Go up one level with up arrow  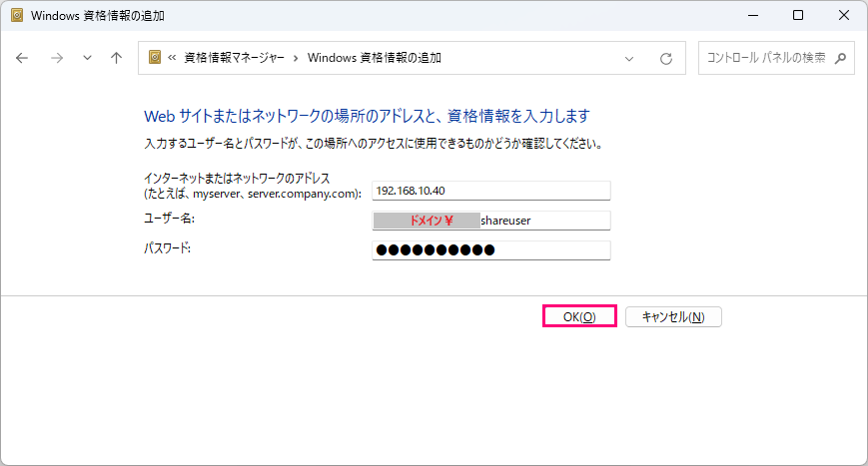116,58
